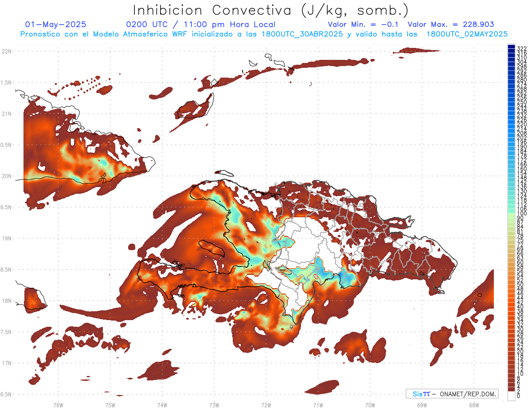Click the '8.5N' latitude label

point(7,270)
